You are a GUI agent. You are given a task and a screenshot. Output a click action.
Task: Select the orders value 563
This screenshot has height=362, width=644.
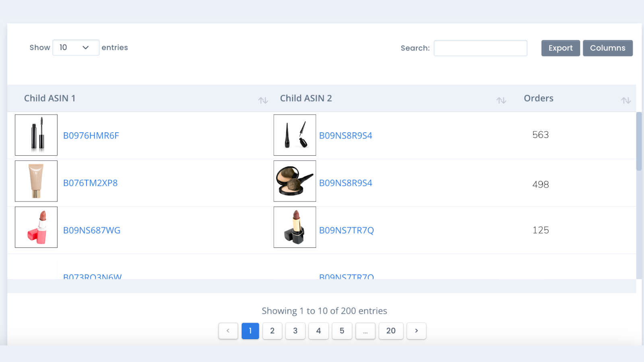541,135
